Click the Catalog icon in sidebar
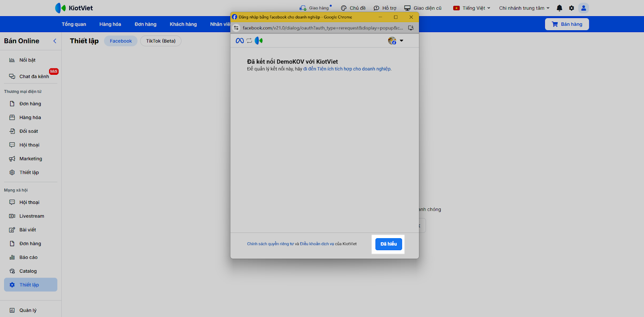The height and width of the screenshot is (317, 644). pos(12,271)
